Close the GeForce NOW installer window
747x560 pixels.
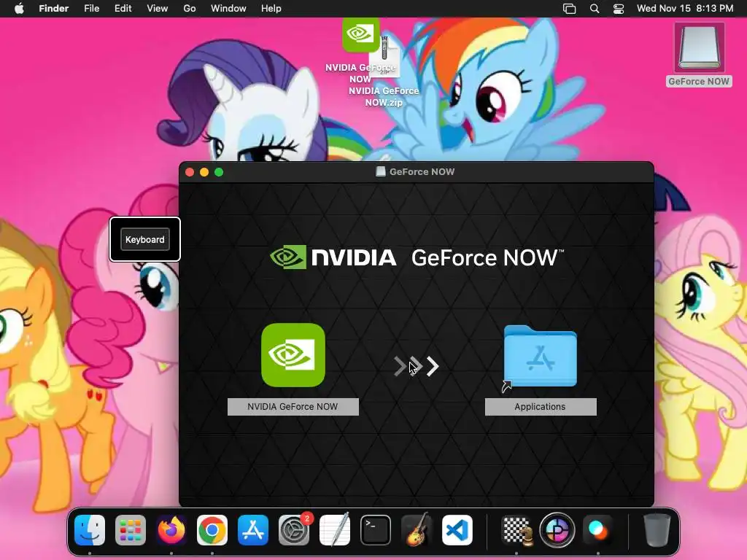[x=190, y=172]
